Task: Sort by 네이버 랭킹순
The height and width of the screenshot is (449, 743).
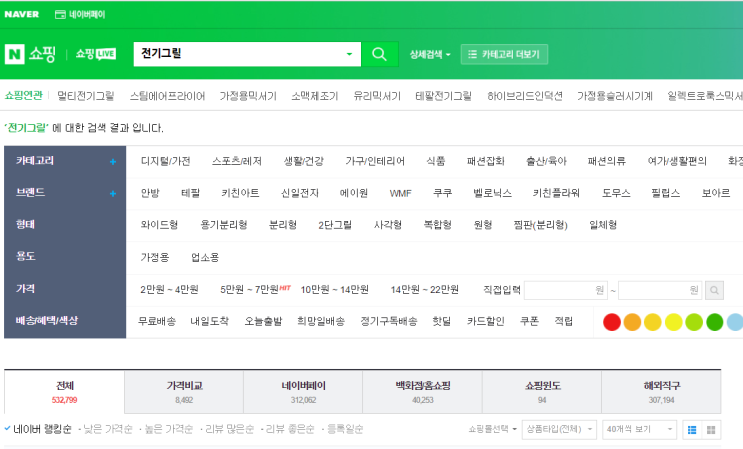Action: coord(42,429)
